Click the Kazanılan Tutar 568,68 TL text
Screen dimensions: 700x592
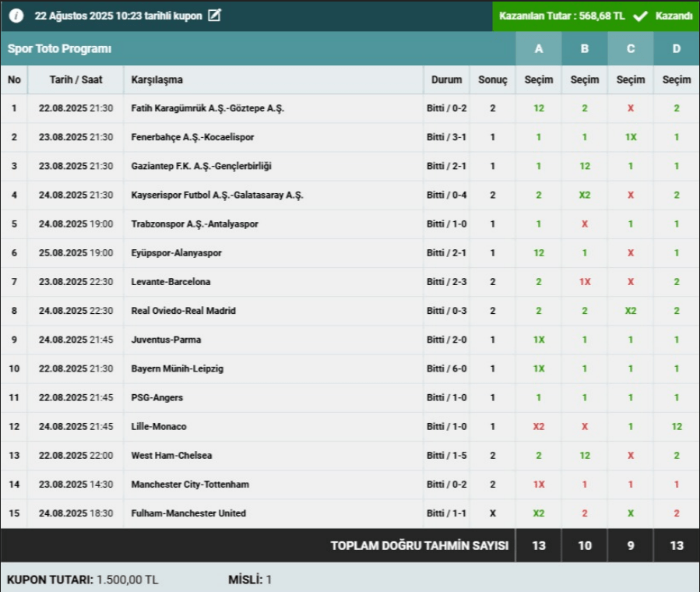[x=561, y=16]
